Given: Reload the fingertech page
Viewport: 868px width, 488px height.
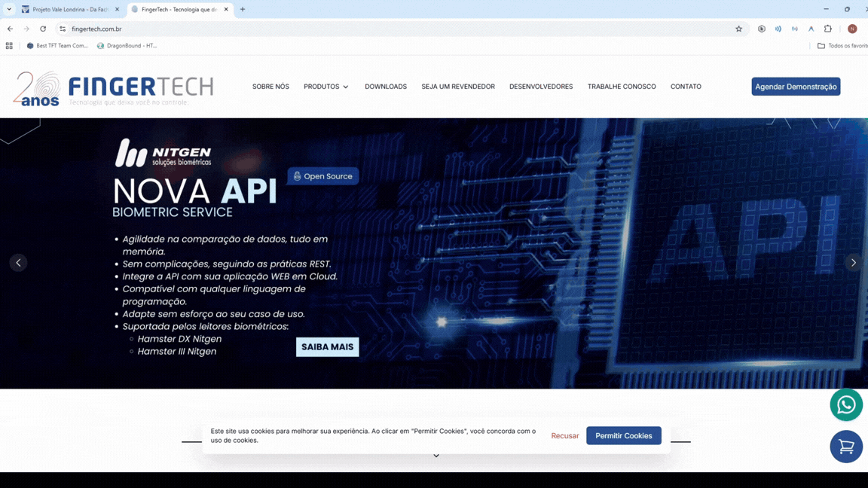Looking at the screenshot, I should [43, 29].
